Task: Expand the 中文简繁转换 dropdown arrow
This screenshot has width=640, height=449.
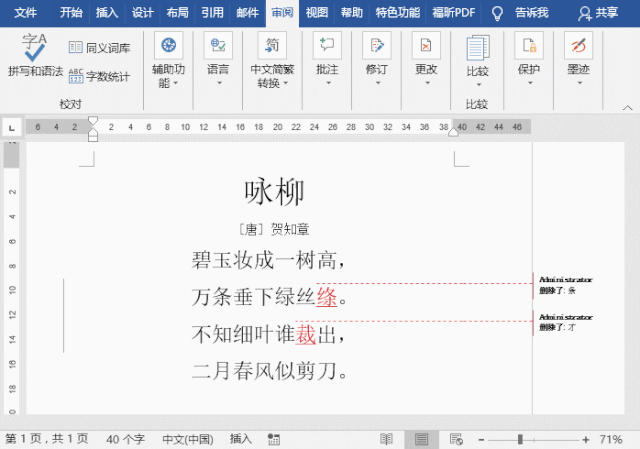Action: (285, 83)
